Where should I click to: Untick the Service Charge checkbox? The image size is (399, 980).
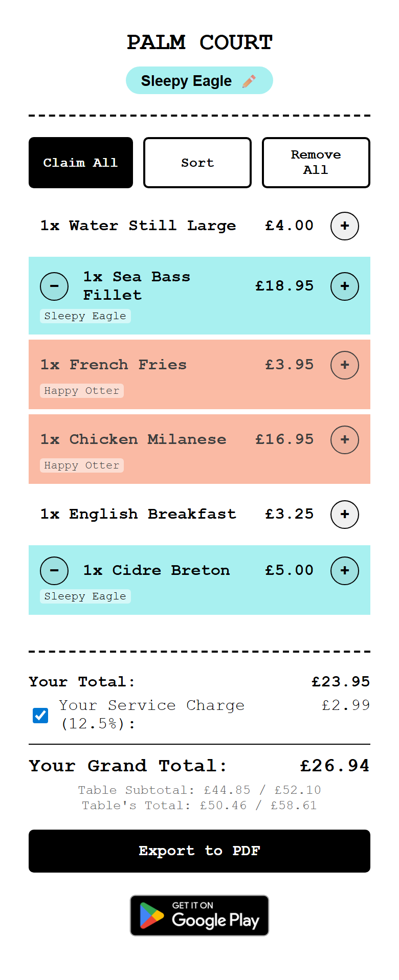pyautogui.click(x=40, y=715)
